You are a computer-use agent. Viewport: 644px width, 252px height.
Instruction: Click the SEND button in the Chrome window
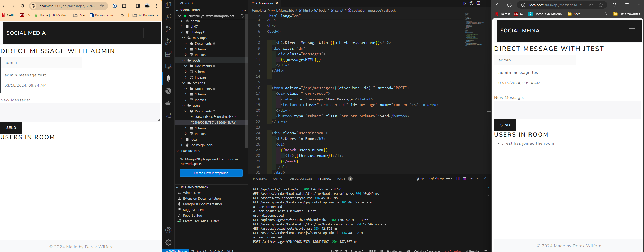(x=11, y=128)
